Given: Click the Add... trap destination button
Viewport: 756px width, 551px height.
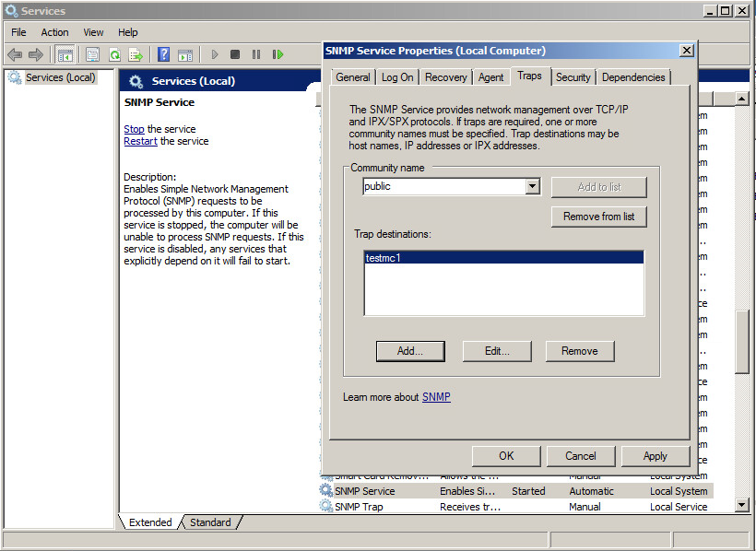Looking at the screenshot, I should [409, 351].
